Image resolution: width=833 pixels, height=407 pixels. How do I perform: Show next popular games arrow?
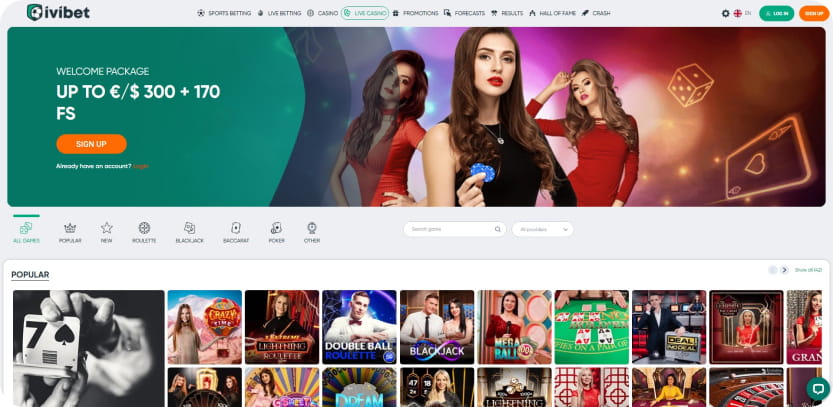(x=784, y=270)
